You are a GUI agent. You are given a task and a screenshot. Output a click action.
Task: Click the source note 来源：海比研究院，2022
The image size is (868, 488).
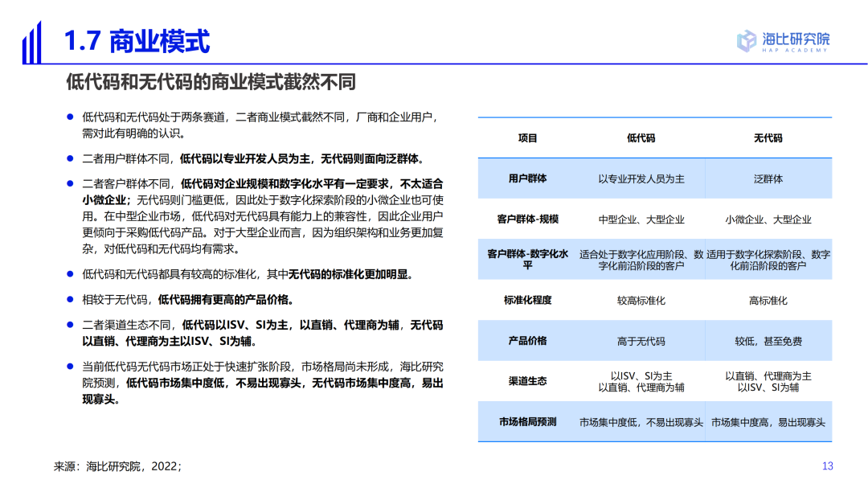tap(117, 466)
